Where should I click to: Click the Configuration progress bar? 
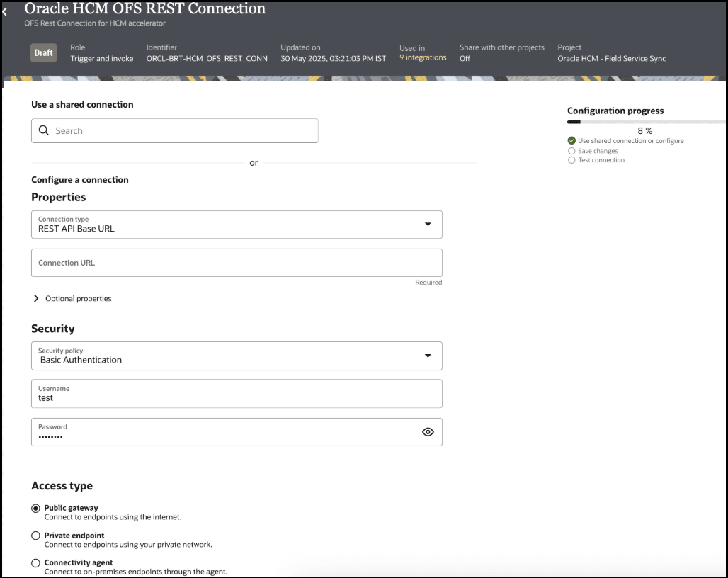(x=645, y=122)
